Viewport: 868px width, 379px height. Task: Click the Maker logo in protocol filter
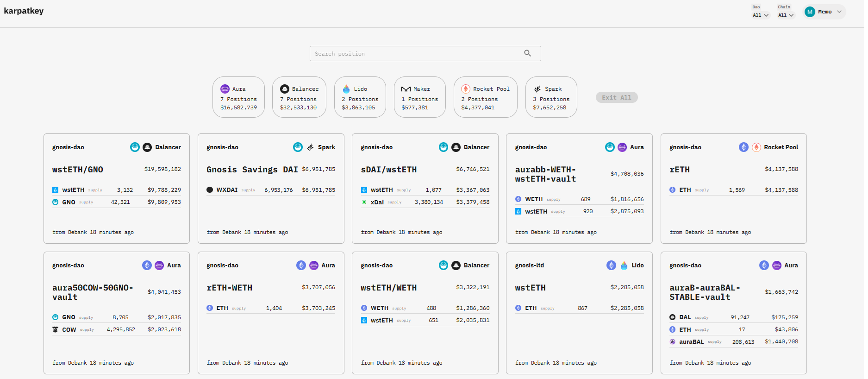click(x=406, y=89)
